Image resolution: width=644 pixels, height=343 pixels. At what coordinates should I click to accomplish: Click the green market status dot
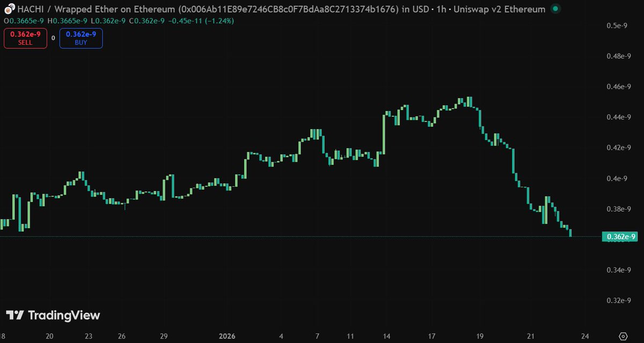[555, 9]
